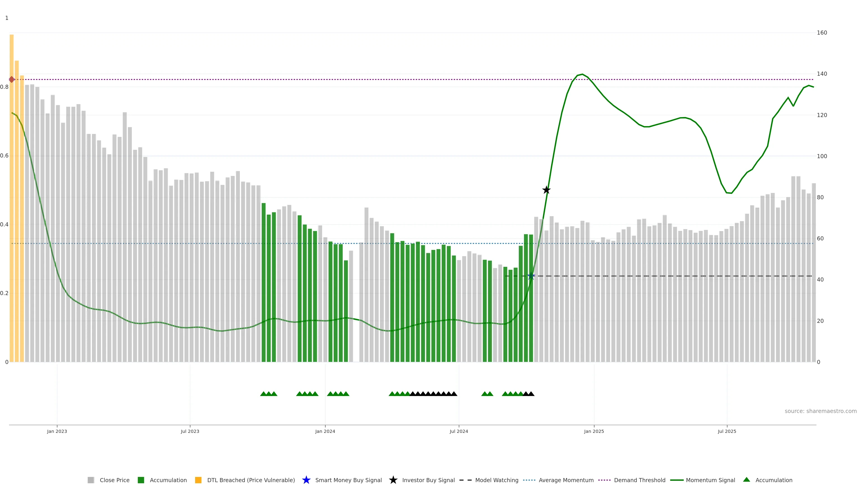The image size is (868, 488).
Task: Click the blue Smart Money Buy star on chart
Action: point(531,276)
